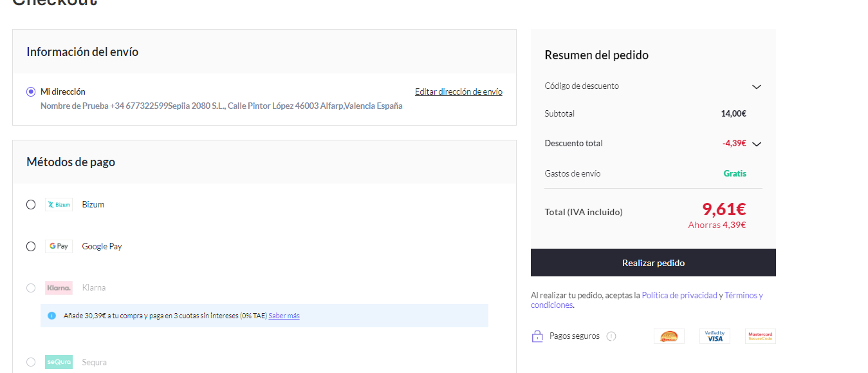
Task: Click the discount value -4,39€
Action: [x=734, y=144]
